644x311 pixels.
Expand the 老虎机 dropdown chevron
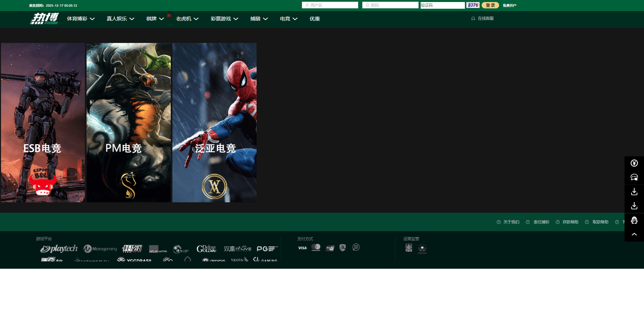196,19
